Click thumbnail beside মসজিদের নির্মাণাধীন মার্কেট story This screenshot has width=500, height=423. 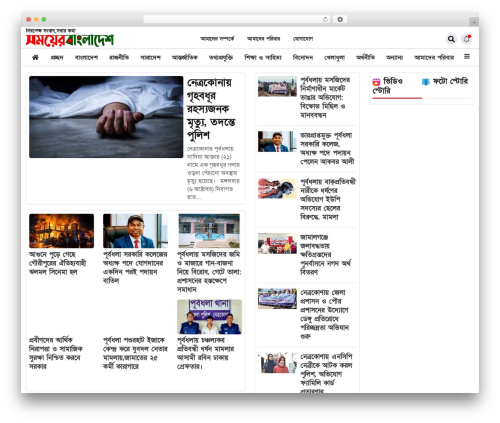[x=277, y=86]
